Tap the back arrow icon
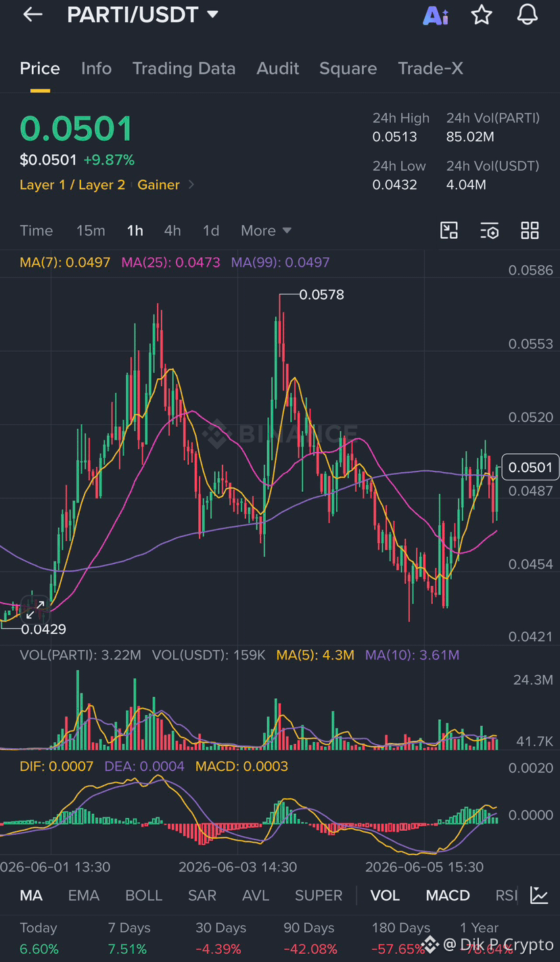Image resolution: width=560 pixels, height=962 pixels. [x=32, y=14]
